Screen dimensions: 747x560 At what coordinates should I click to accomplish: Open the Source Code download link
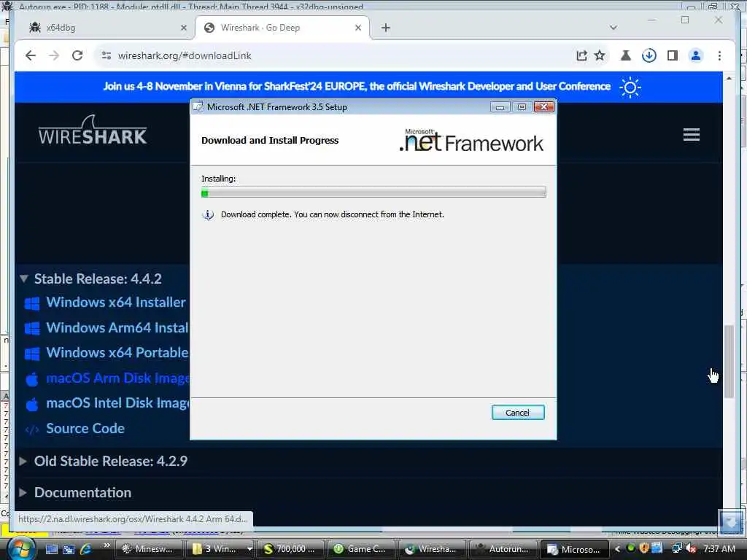click(x=85, y=428)
